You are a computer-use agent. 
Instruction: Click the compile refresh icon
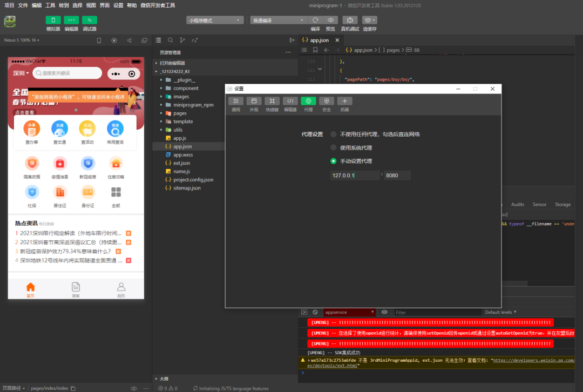tap(315, 20)
